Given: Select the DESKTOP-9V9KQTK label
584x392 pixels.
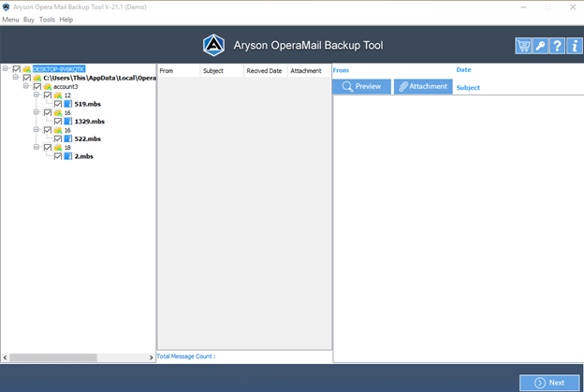Looking at the screenshot, I should pyautogui.click(x=59, y=69).
